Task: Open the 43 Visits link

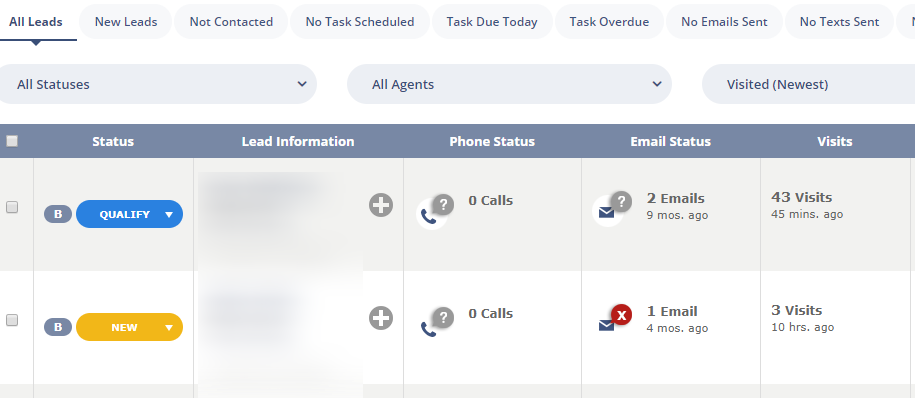Action: [x=802, y=197]
